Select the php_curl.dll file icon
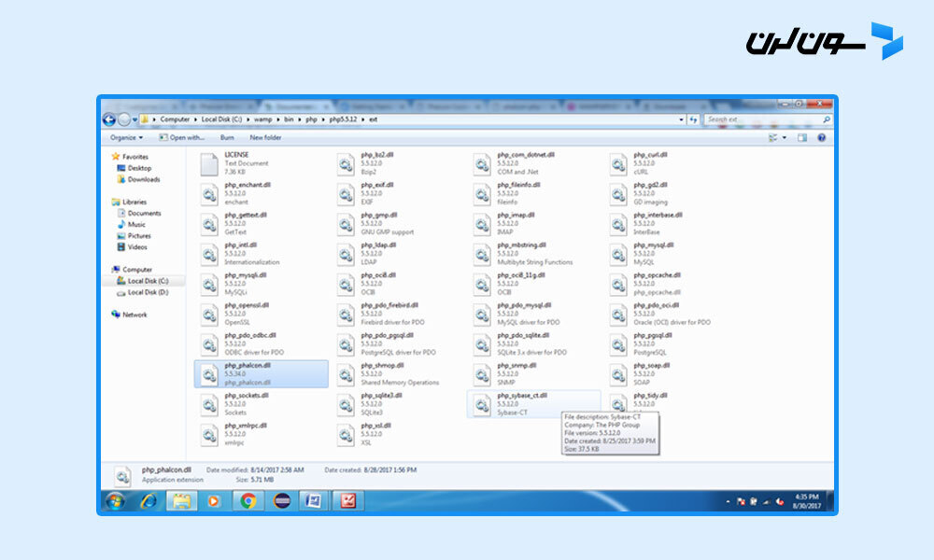Image resolution: width=934 pixels, height=560 pixels. pos(618,164)
